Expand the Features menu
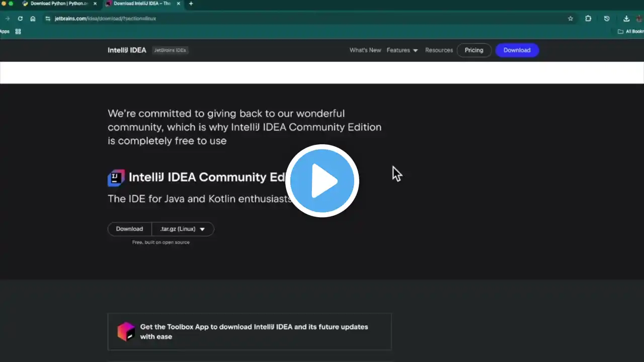The width and height of the screenshot is (644, 362). click(x=402, y=50)
